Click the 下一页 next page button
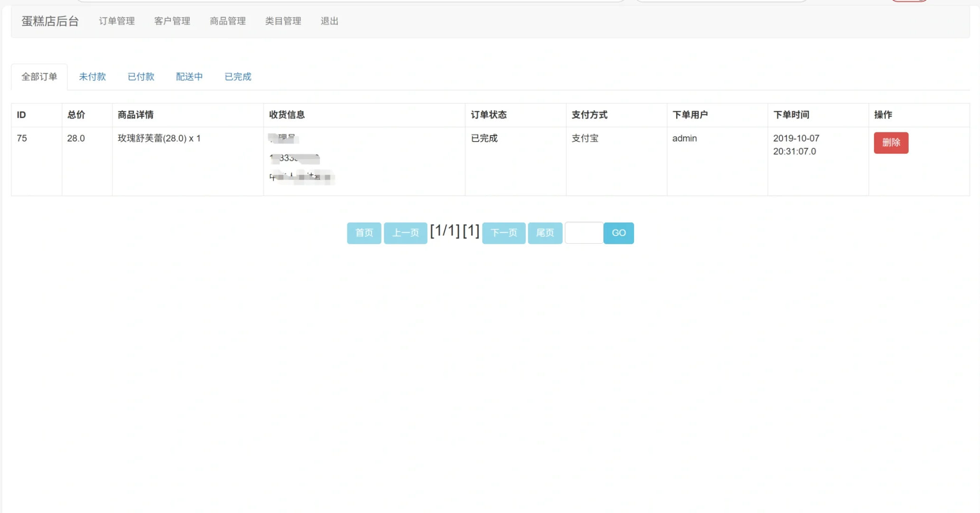 pos(504,233)
